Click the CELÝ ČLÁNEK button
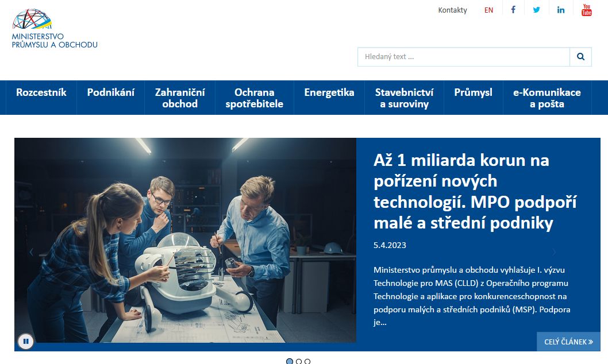 568,342
